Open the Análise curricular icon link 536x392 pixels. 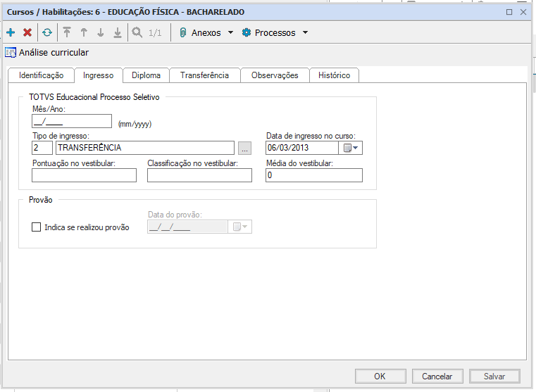pyautogui.click(x=11, y=52)
